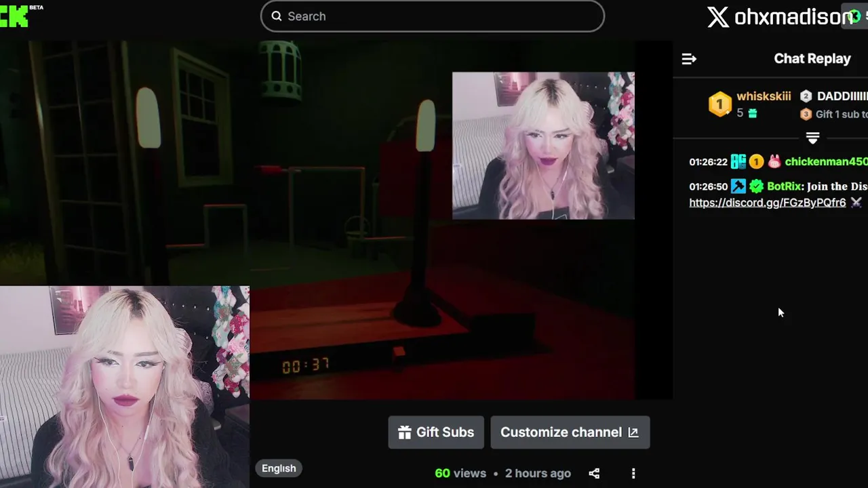
Task: Click the Customize channel button
Action: (570, 432)
